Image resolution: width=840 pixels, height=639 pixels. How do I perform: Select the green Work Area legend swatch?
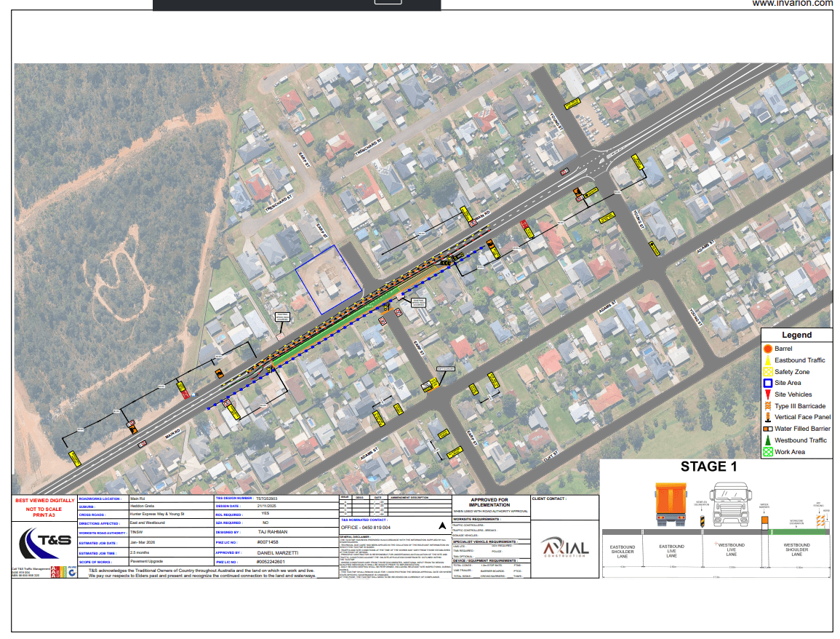tap(767, 452)
